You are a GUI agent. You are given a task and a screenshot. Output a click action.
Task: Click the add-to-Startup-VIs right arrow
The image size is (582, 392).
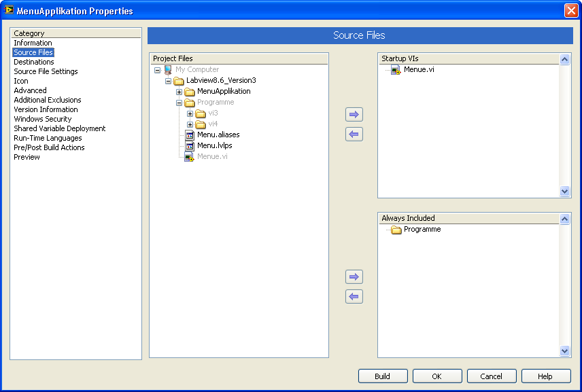pyautogui.click(x=354, y=115)
